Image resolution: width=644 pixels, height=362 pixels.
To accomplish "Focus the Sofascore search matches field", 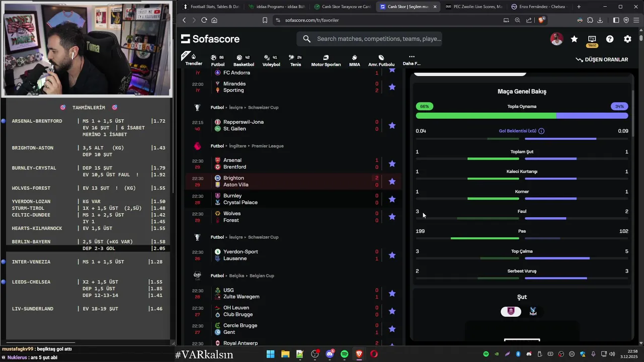I will [370, 39].
